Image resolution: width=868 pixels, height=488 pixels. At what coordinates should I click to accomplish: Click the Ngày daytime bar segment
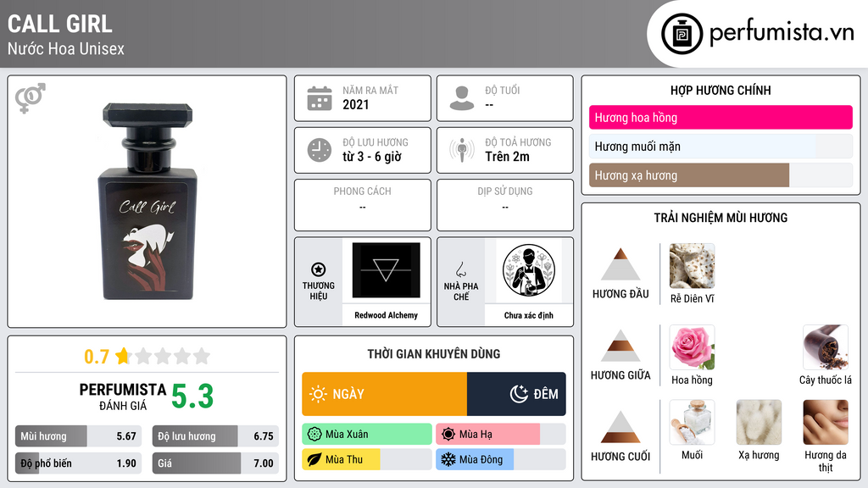384,394
